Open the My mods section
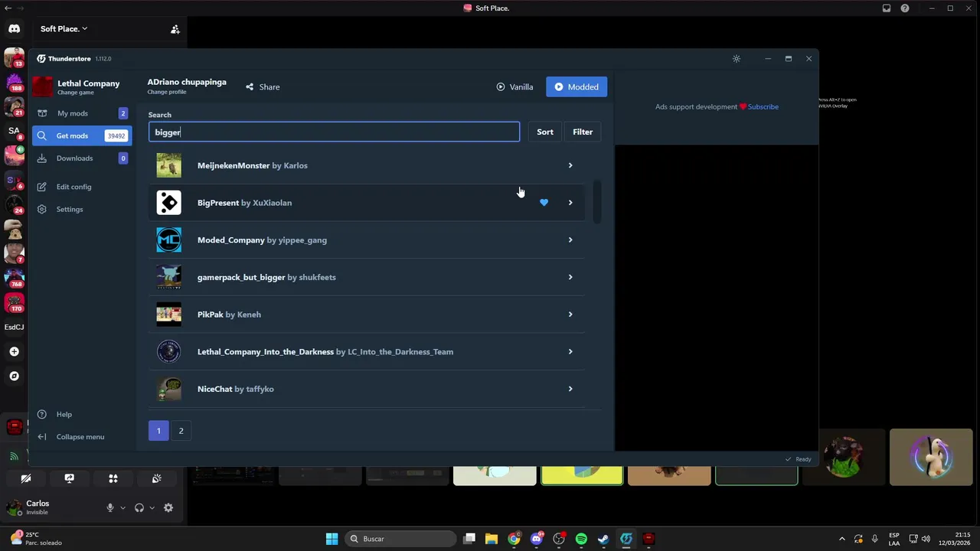This screenshot has width=980, height=551. click(82, 113)
